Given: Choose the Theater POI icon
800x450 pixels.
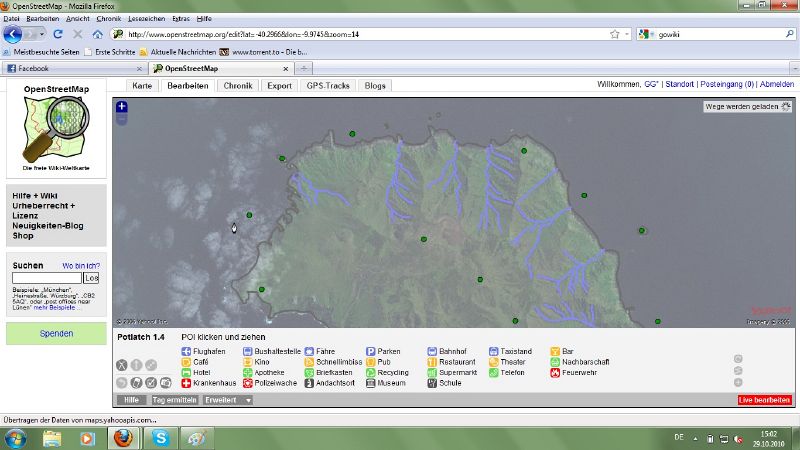Looking at the screenshot, I should coord(493,362).
